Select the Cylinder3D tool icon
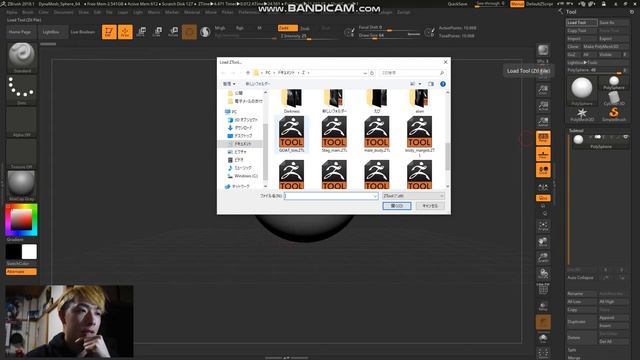 click(614, 98)
